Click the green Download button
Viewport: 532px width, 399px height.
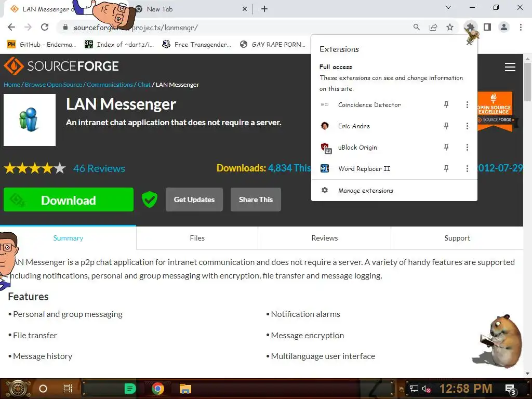pos(68,200)
